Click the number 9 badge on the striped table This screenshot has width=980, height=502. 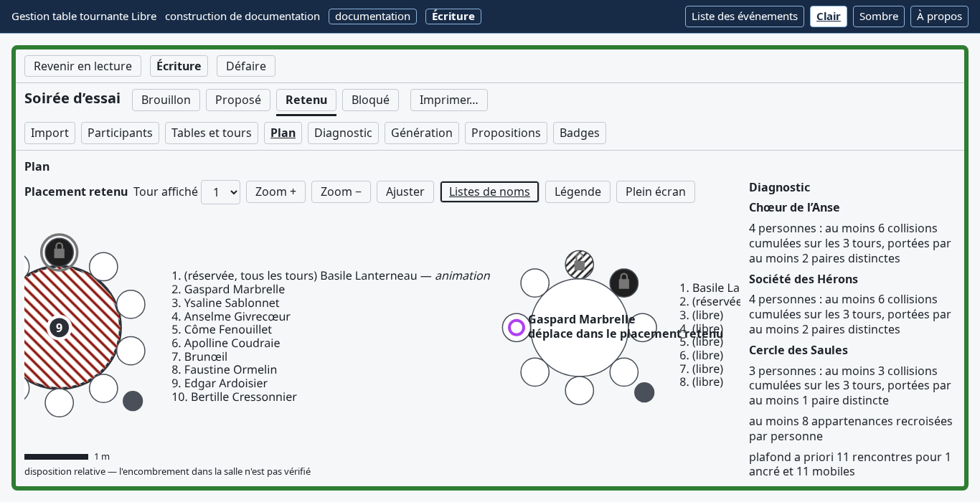pyautogui.click(x=59, y=328)
